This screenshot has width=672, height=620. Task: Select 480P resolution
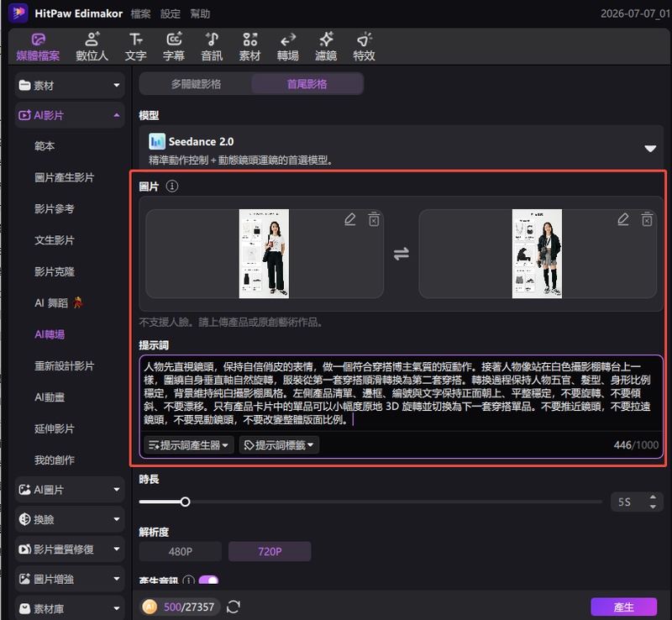pyautogui.click(x=180, y=551)
